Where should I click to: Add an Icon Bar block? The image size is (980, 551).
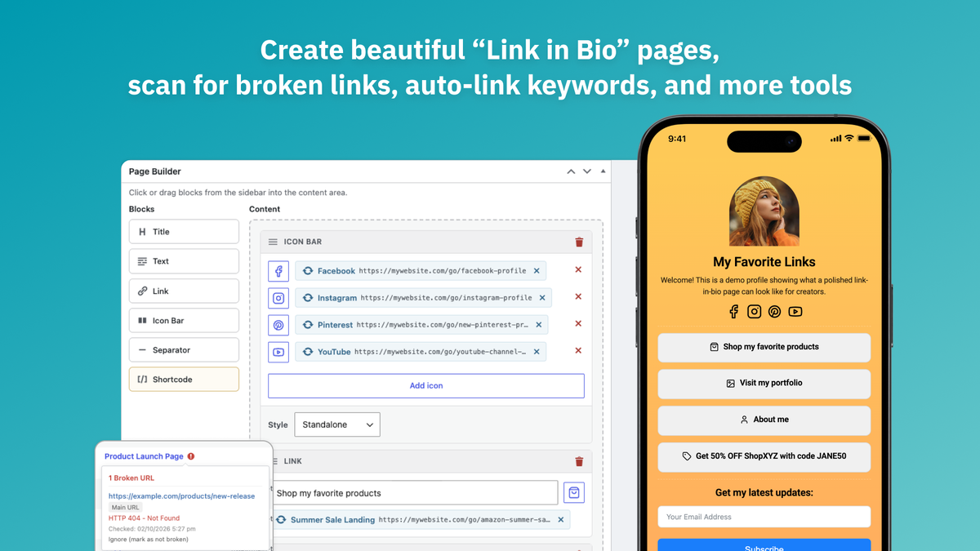click(184, 321)
